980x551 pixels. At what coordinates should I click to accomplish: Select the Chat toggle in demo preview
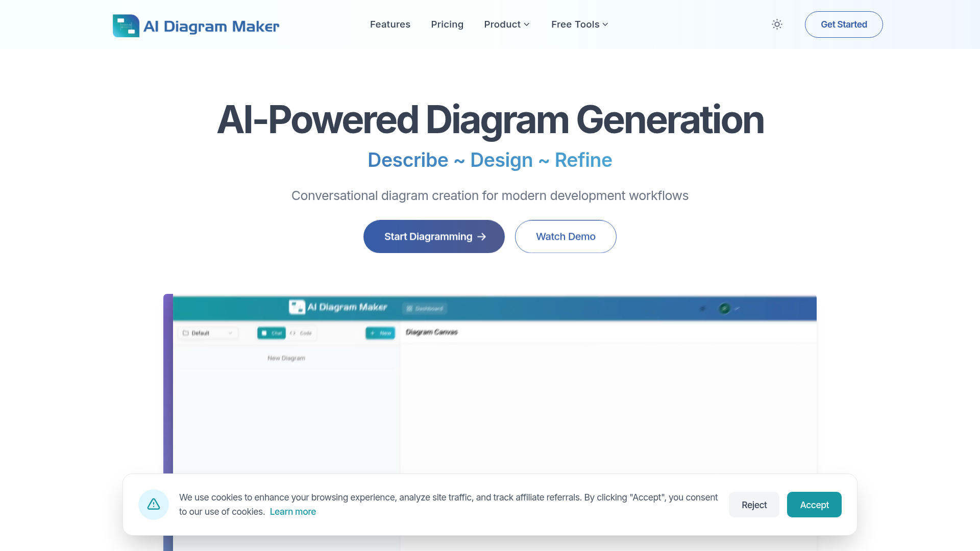272,333
